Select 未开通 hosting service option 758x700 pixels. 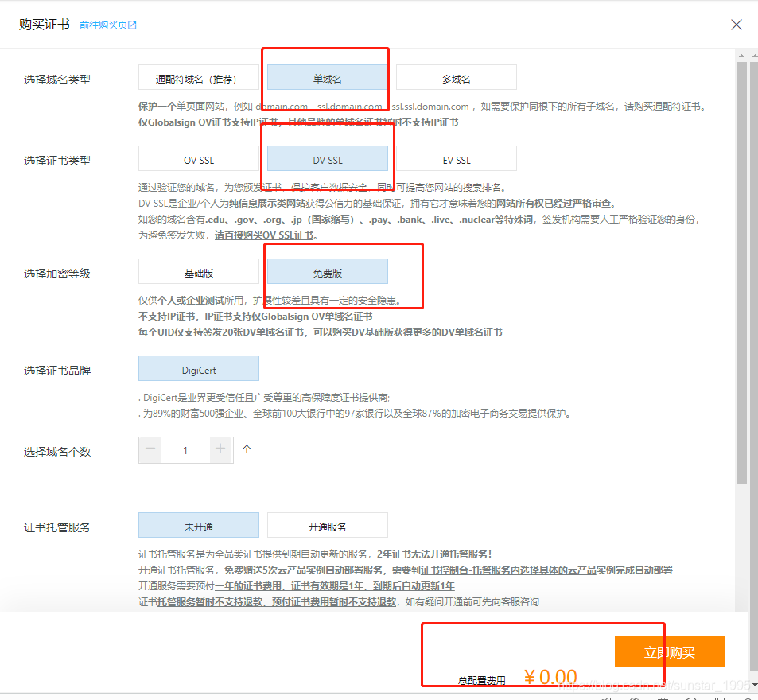pos(198,526)
